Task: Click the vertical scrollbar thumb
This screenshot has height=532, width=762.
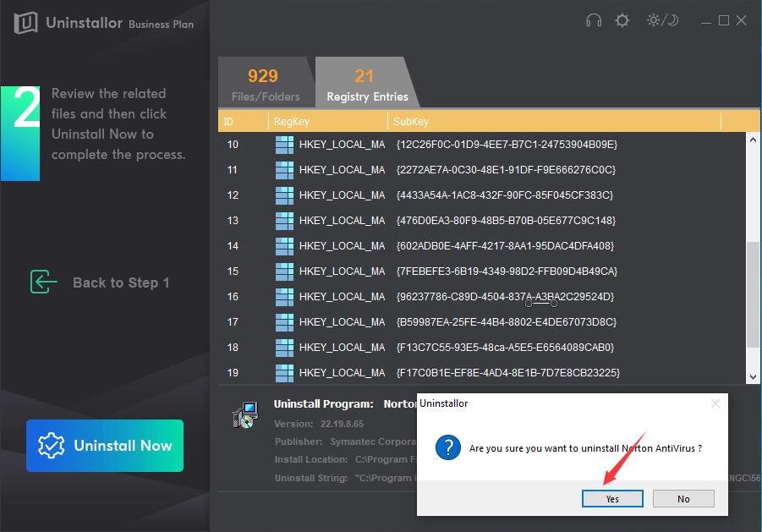Action: tap(753, 294)
